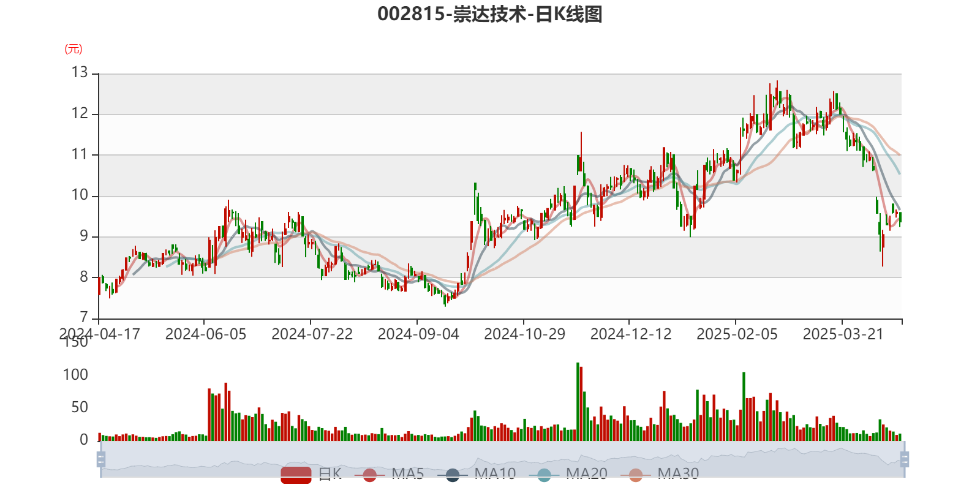980x490 pixels.
Task: Click the price axis label 12
Action: (80, 113)
